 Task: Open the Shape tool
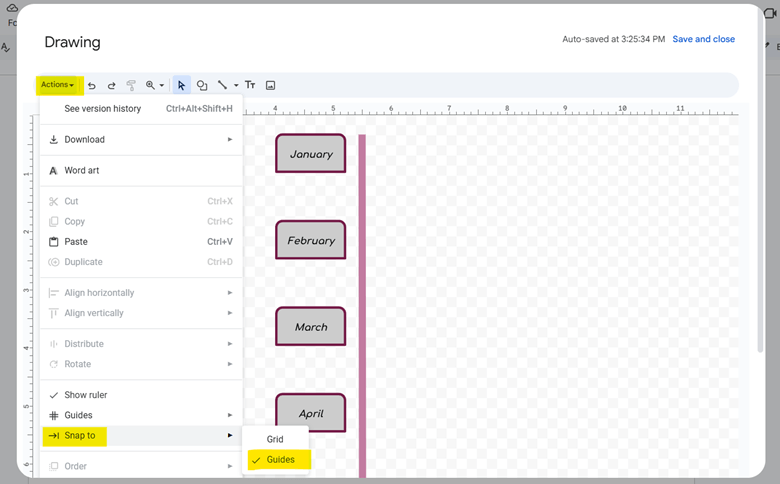[x=202, y=86]
